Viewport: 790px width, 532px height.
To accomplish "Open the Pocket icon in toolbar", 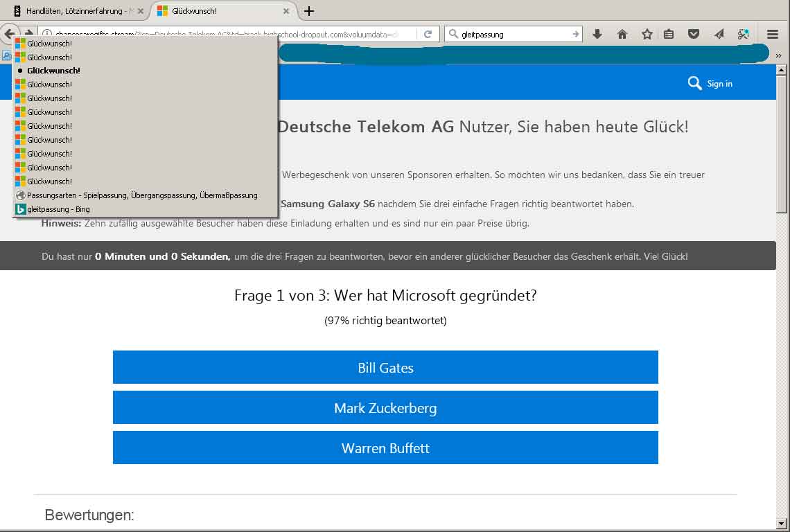I will point(693,34).
